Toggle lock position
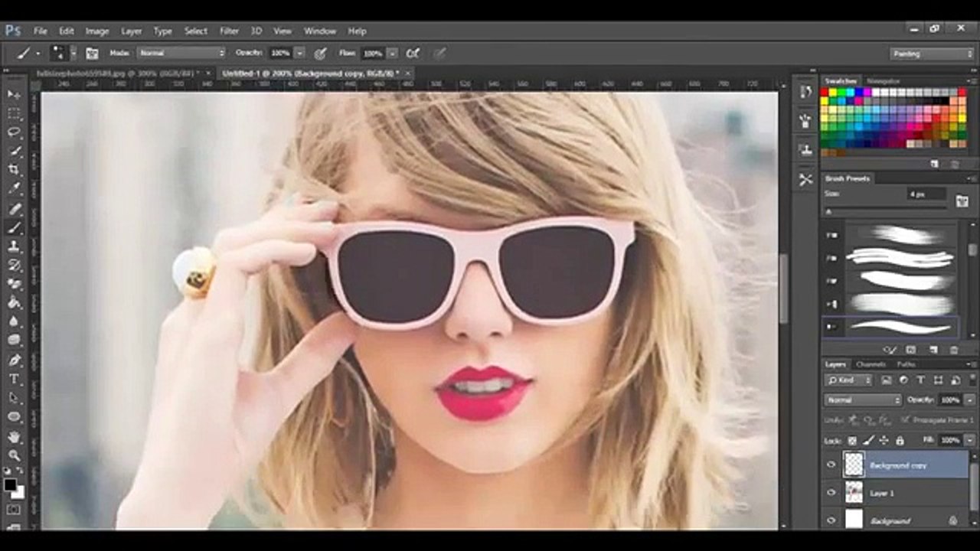Viewport: 980px width, 551px height. tap(884, 441)
